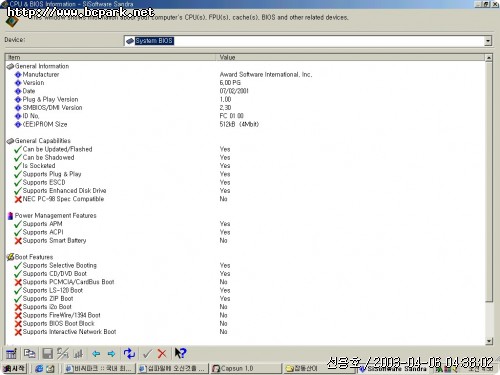Click the Internet Explorer quick launch icon

[x=39, y=369]
